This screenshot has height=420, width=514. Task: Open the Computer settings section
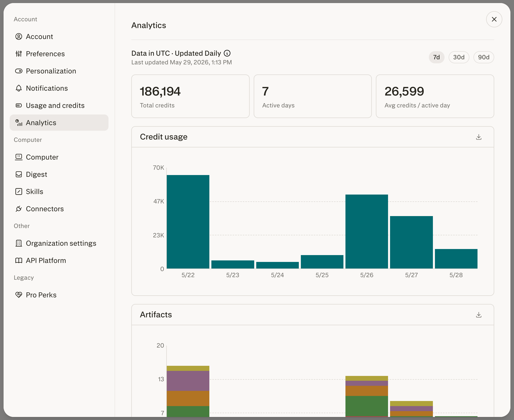coord(59,157)
